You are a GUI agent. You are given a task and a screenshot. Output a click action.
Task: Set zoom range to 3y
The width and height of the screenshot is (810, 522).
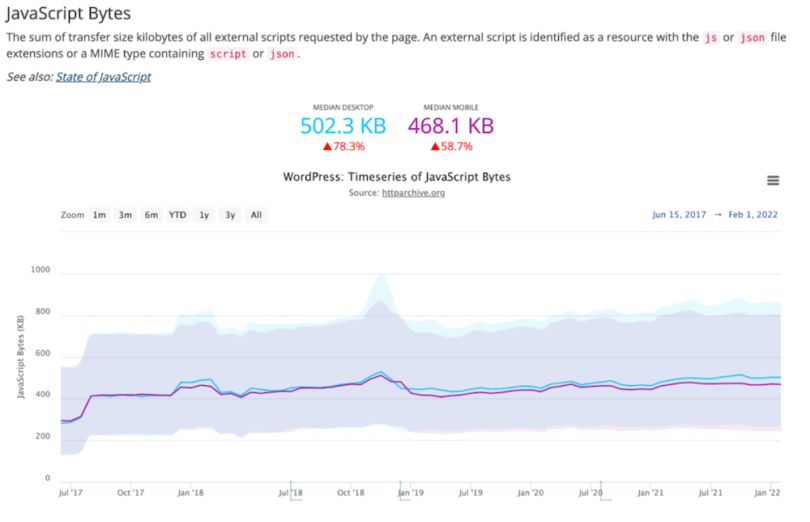click(x=230, y=215)
